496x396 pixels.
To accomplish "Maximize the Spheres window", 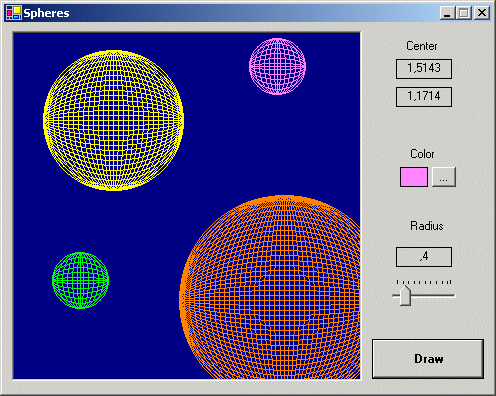I will (x=464, y=13).
